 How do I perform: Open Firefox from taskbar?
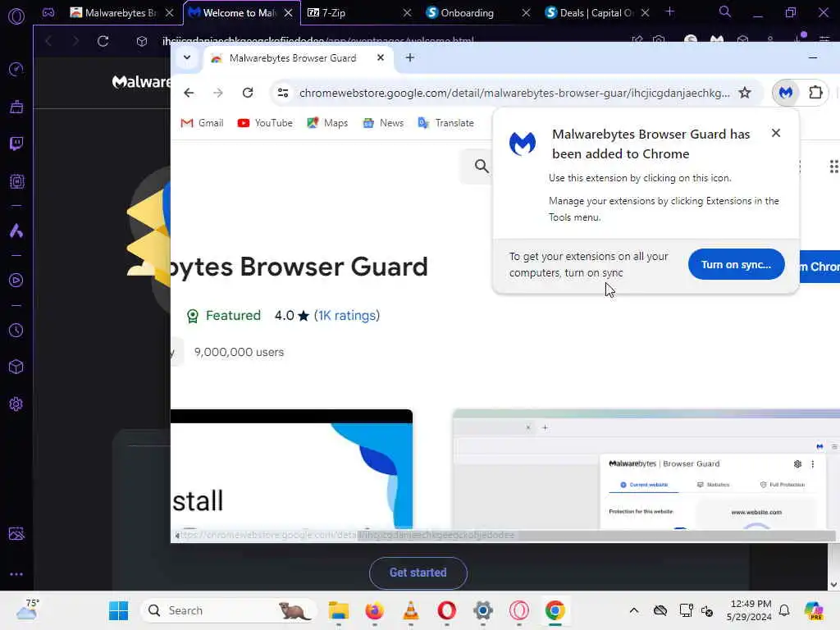374,610
